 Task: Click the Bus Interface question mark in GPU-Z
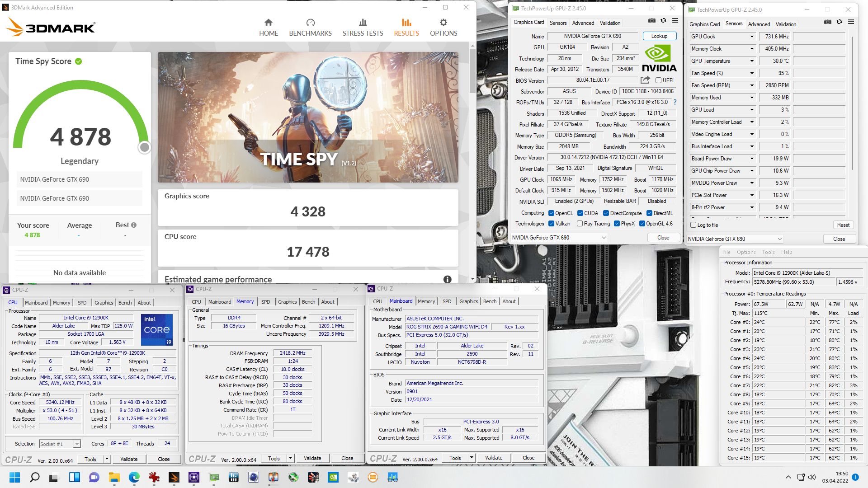click(675, 102)
